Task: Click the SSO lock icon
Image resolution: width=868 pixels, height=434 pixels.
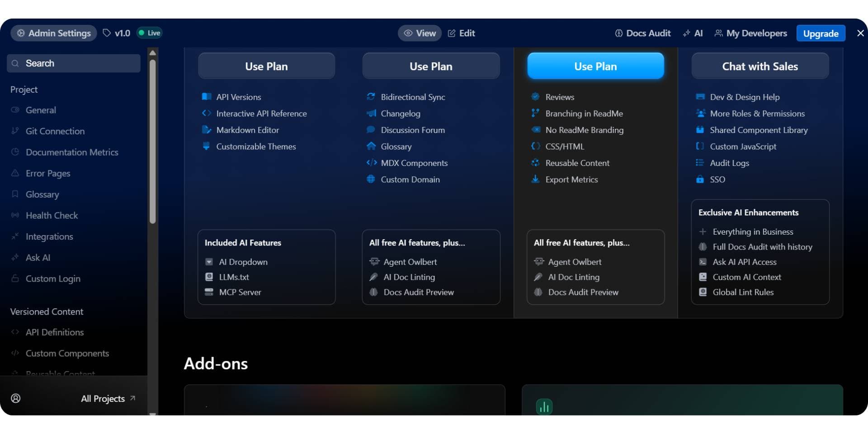Action: point(700,179)
